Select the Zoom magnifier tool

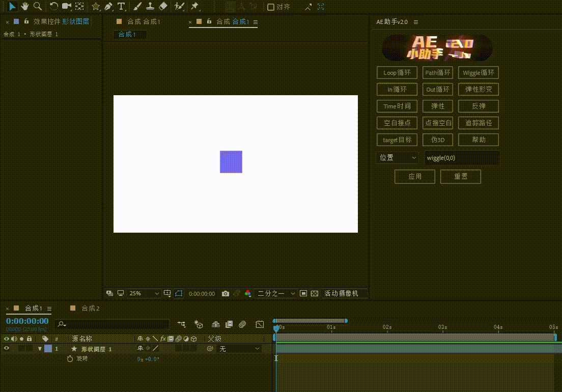pyautogui.click(x=37, y=7)
